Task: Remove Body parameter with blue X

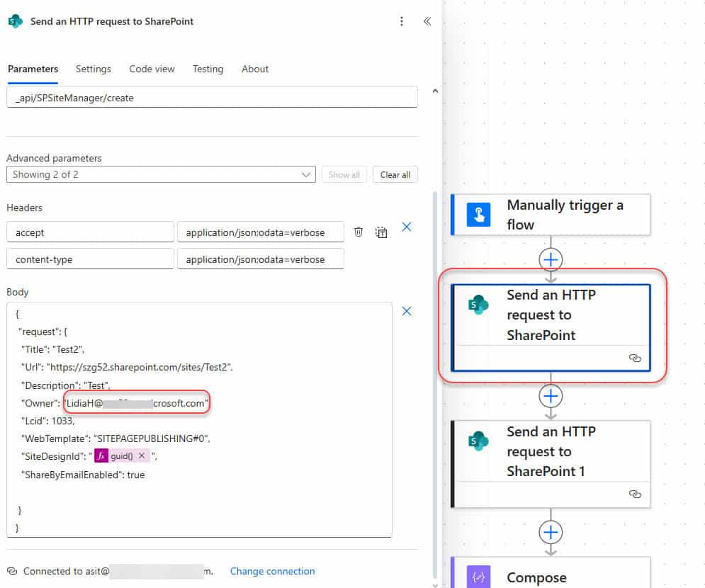Action: click(407, 311)
